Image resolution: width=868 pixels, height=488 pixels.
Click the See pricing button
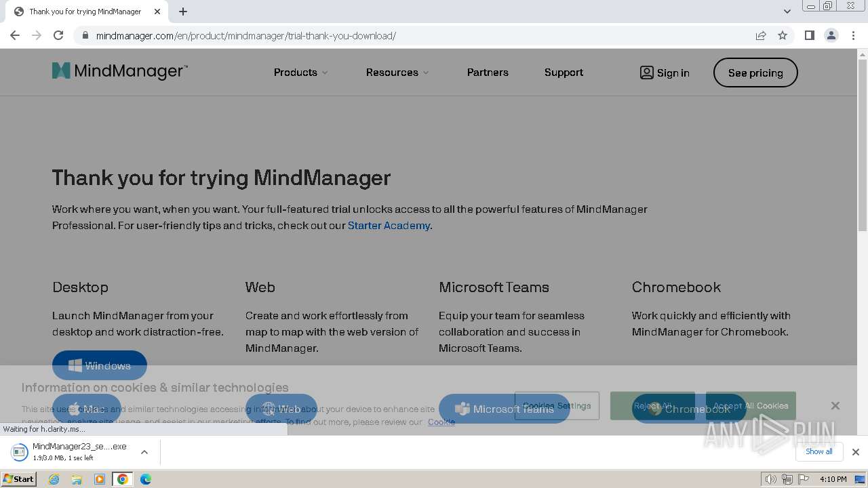[x=755, y=73]
